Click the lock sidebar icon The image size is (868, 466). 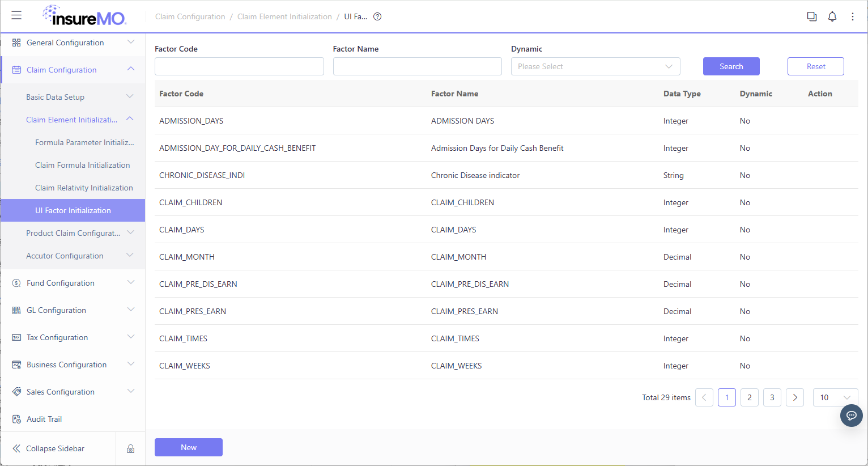tap(130, 448)
